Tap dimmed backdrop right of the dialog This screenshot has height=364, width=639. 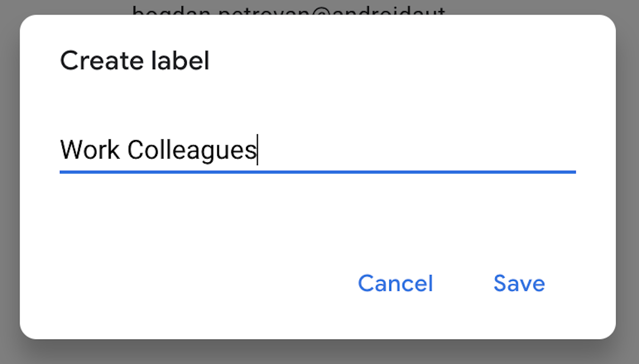(x=628, y=181)
